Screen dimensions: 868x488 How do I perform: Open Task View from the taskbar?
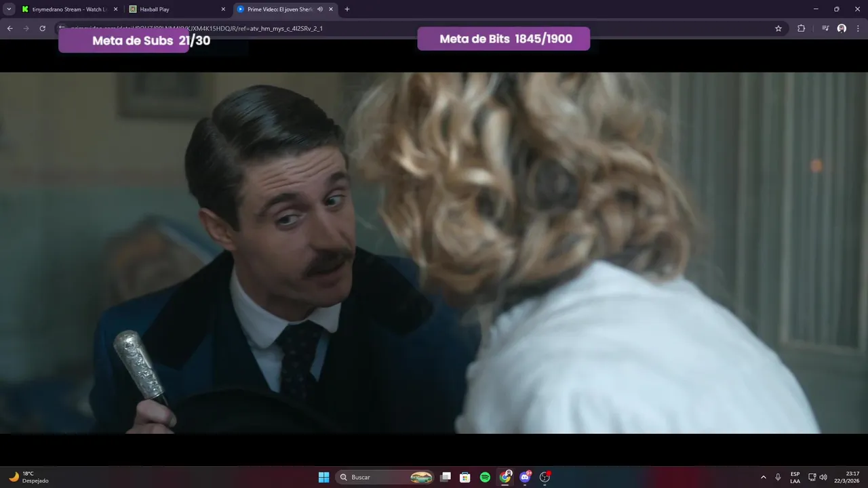click(x=446, y=477)
